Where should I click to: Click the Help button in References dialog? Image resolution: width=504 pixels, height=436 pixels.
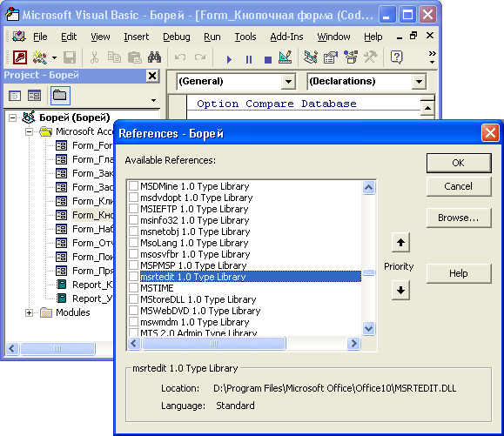(x=459, y=273)
